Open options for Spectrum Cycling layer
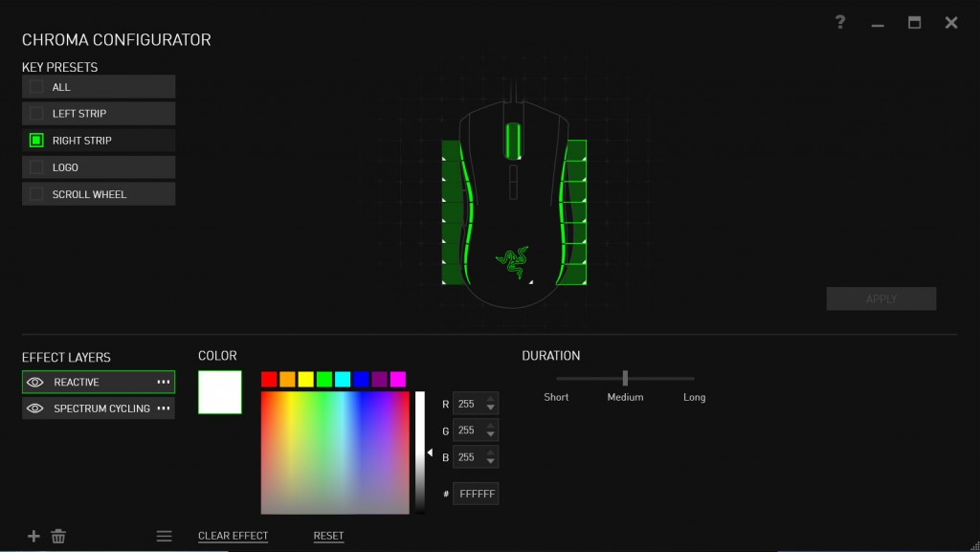The image size is (980, 552). pos(164,408)
